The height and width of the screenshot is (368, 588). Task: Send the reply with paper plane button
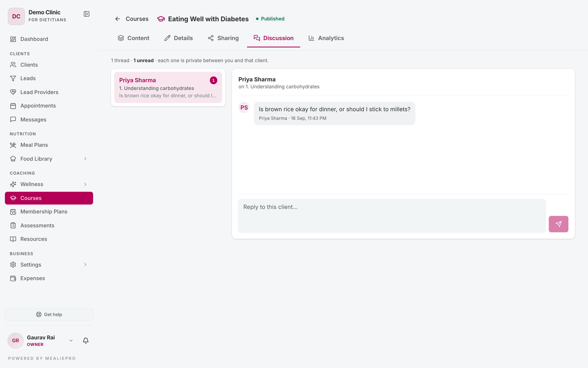pos(558,224)
